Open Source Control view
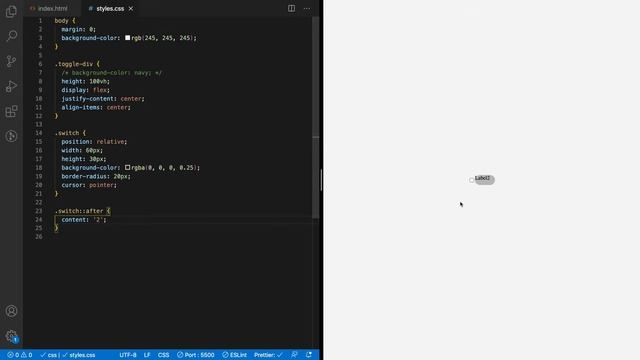This screenshot has height=360, width=640. tap(11, 61)
